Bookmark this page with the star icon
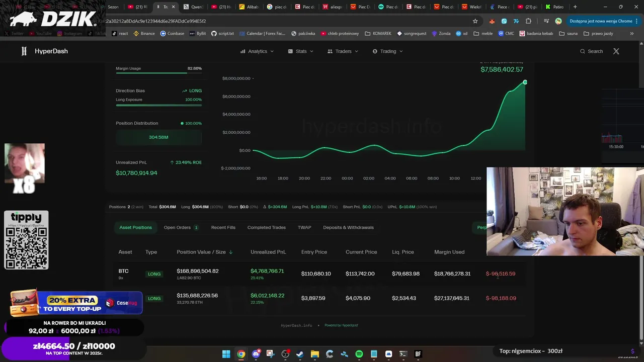 coord(475,21)
